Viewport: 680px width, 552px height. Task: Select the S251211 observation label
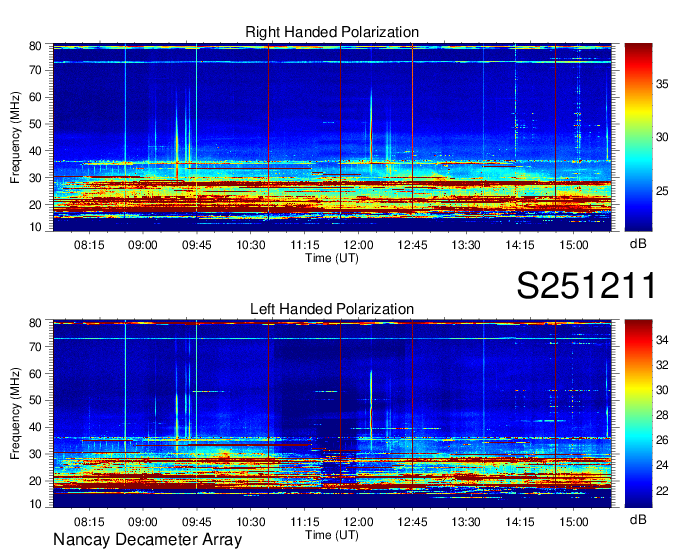click(x=587, y=286)
